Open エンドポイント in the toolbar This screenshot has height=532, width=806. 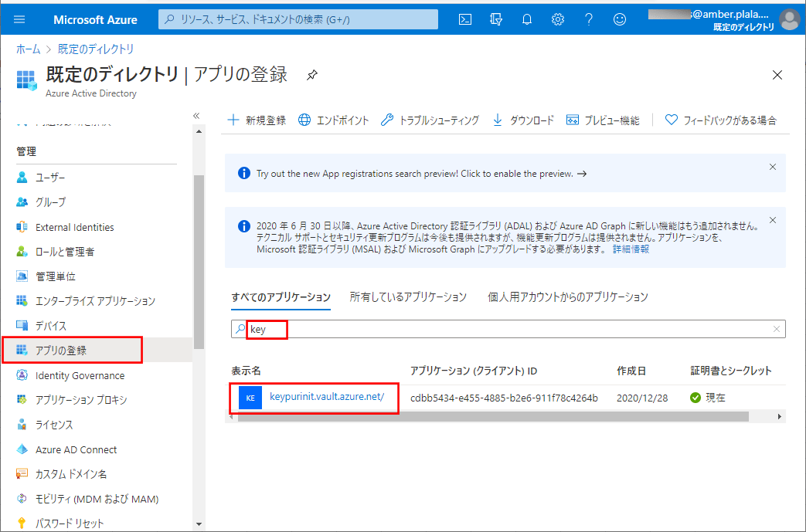click(334, 120)
